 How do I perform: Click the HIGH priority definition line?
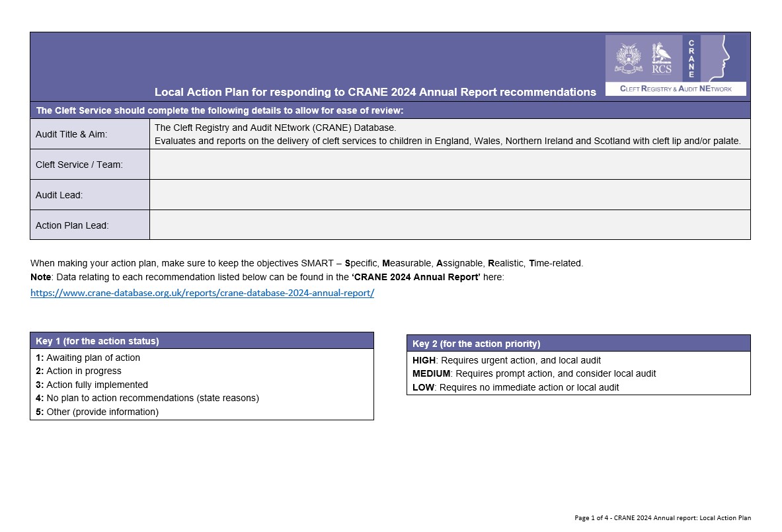pyautogui.click(x=506, y=360)
